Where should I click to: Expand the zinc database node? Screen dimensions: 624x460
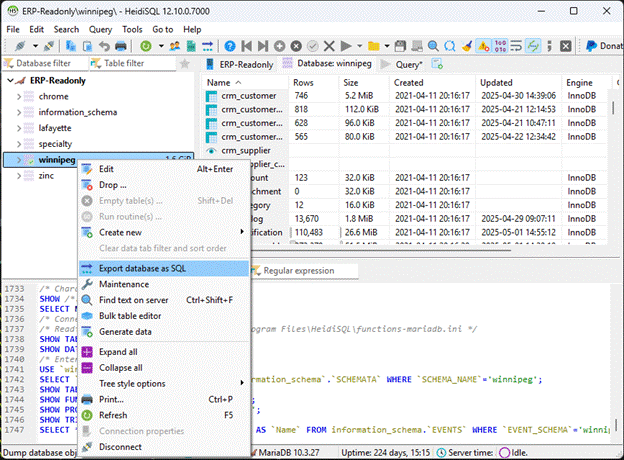point(19,175)
